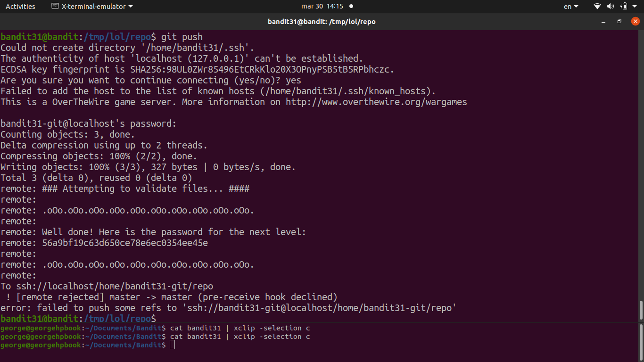The image size is (644, 362).
Task: Click the ssh://localhost/home/bandit31-git/repo address
Action: tap(115, 287)
